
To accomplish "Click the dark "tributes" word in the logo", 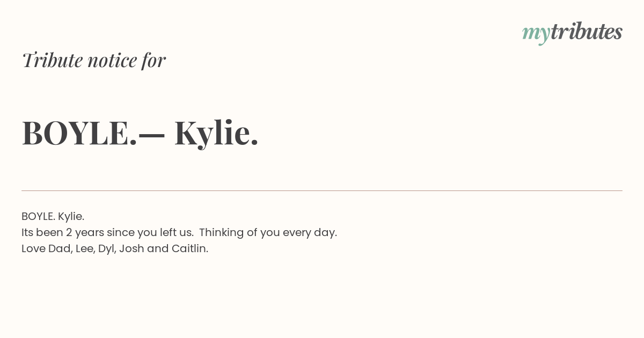I will coord(587,31).
